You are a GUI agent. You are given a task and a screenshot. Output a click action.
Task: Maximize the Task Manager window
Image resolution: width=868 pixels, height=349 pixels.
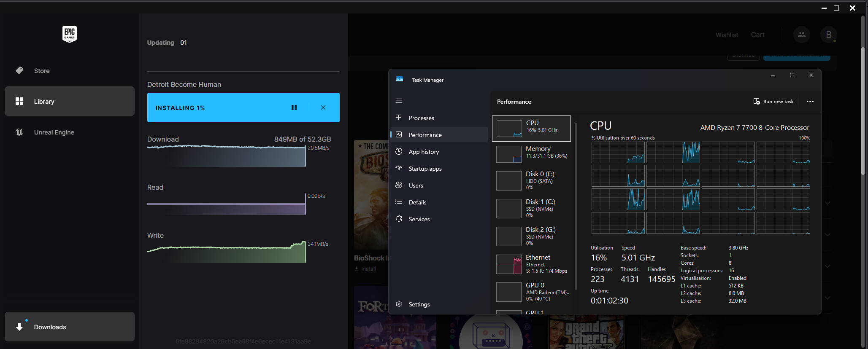tap(792, 75)
